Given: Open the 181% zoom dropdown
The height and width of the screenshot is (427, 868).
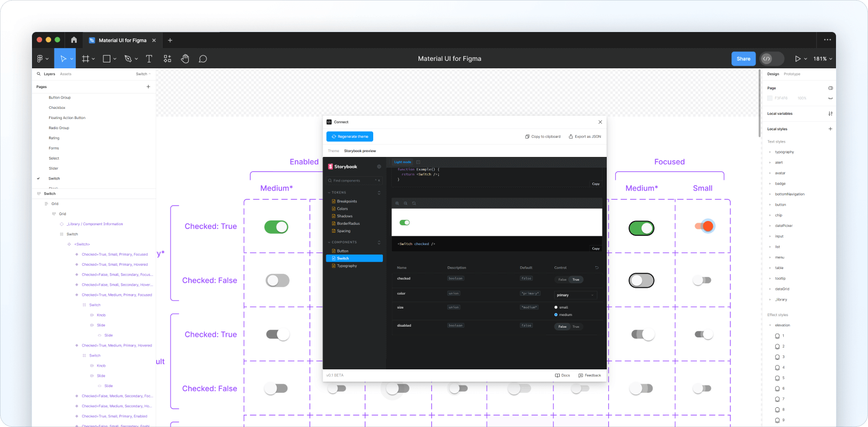Looking at the screenshot, I should point(823,59).
